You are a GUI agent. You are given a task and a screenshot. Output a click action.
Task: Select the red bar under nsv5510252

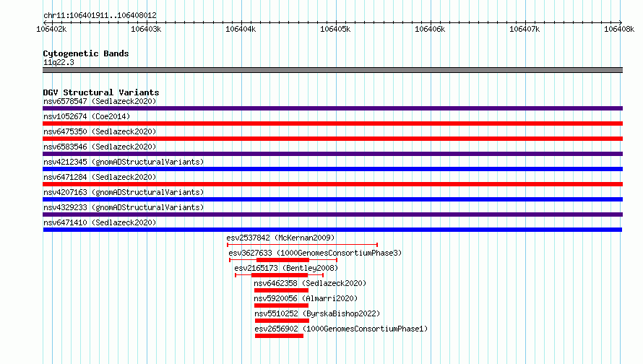point(282,321)
